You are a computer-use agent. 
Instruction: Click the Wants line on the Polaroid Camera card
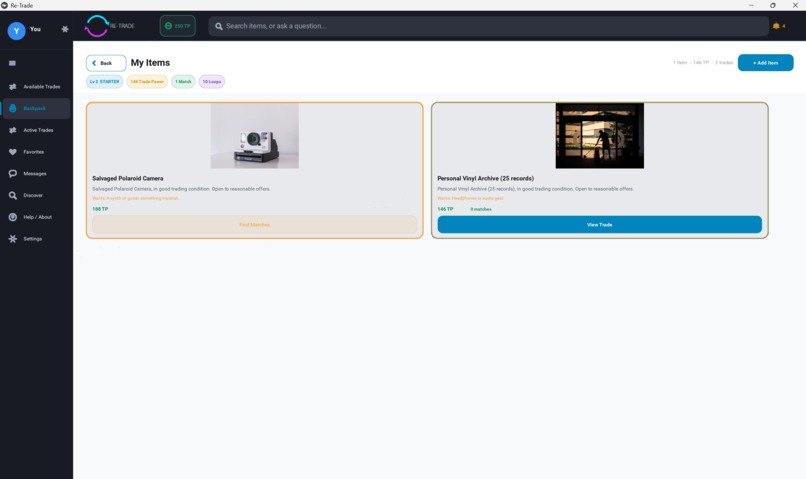coord(135,198)
